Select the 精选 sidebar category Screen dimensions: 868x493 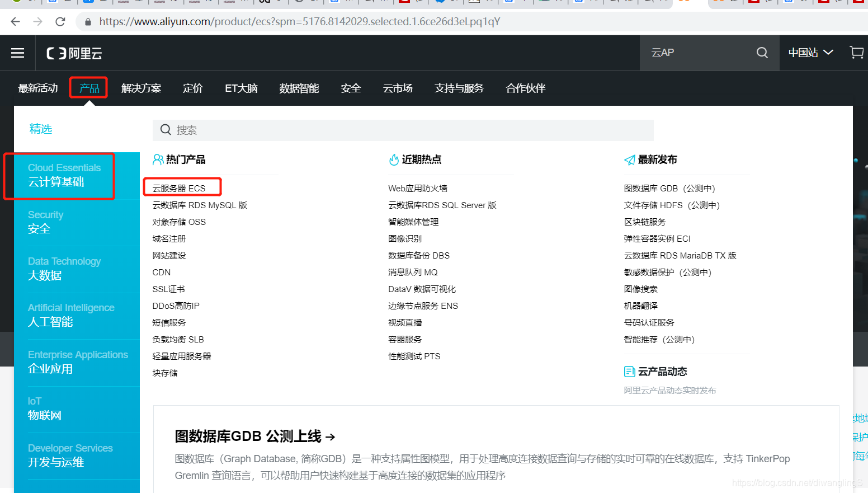[41, 129]
